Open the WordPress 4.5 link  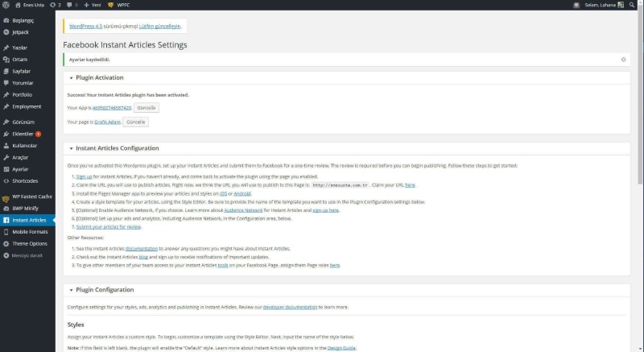pyautogui.click(x=86, y=26)
